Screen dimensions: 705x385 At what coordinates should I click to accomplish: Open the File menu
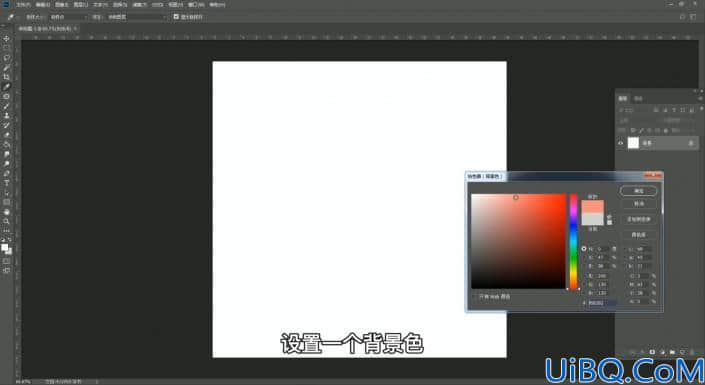click(23, 4)
